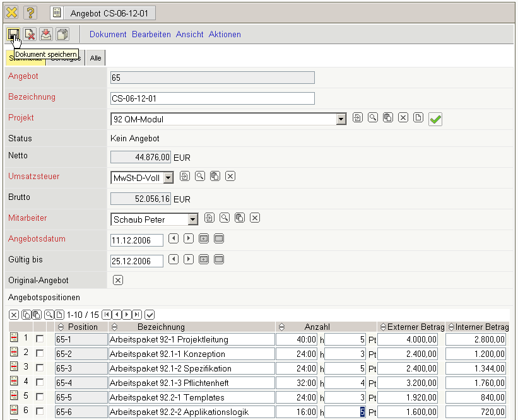518x420 pixels.
Task: Click the save document icon in toolbar
Action: pos(13,34)
